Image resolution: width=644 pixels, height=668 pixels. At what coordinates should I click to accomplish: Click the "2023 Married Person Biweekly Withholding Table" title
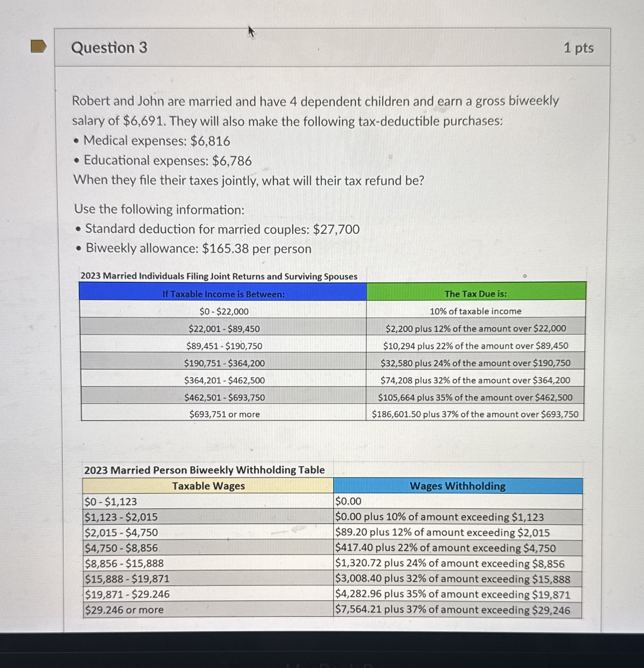coord(204,470)
